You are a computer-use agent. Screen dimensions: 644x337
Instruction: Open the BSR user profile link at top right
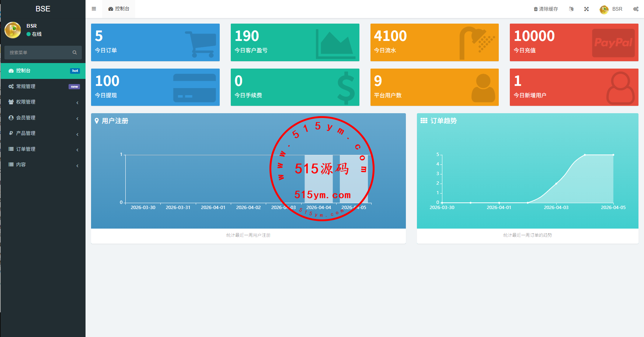(611, 9)
